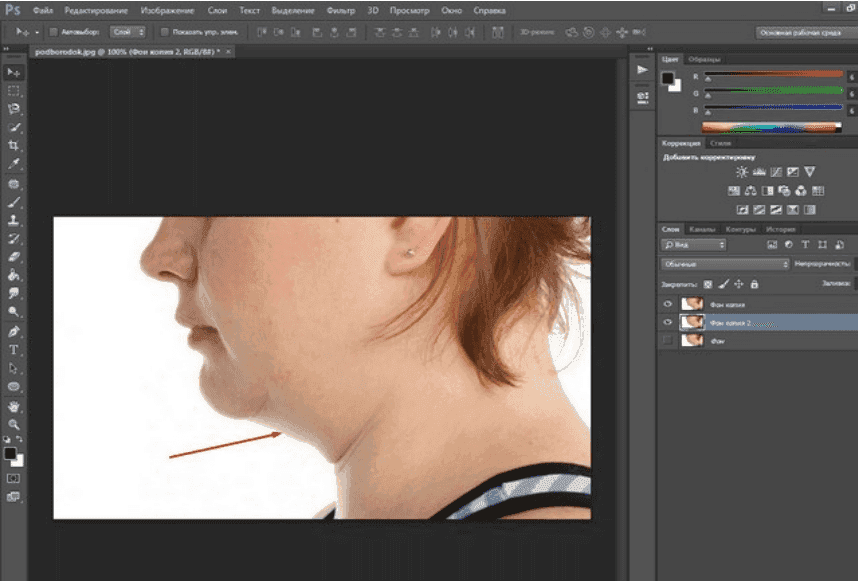Open the 'Фильтр' menu
Screen dimensions: 858x582
[340, 9]
